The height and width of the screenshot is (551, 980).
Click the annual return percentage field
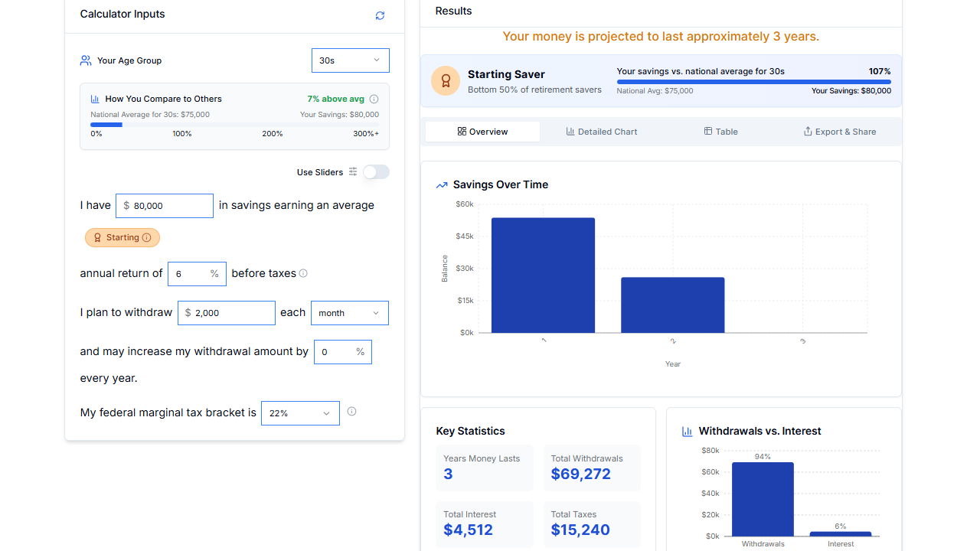coord(190,274)
